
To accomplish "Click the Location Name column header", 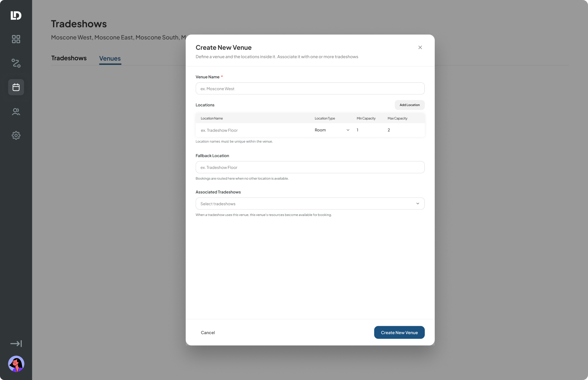I will click(212, 118).
